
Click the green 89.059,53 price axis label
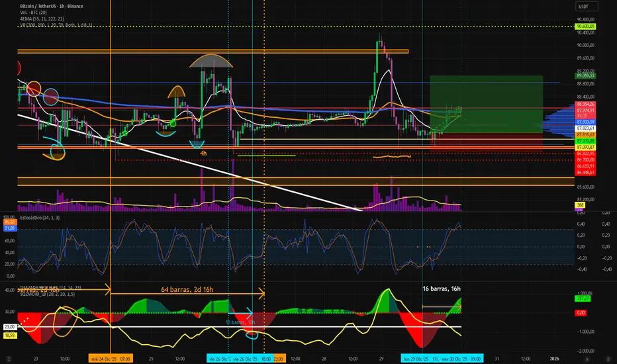[586, 75]
